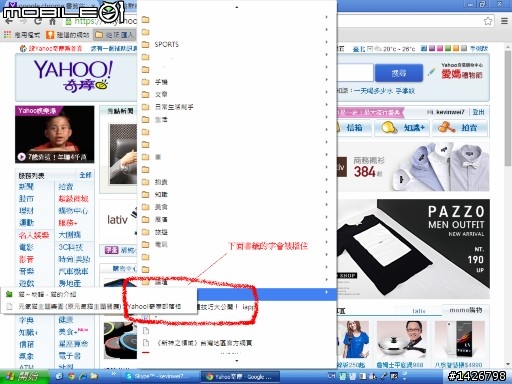Viewport: 512px width, 384px height.
Task: Launch Chrome from the quick launch icon
Action: (x=71, y=376)
